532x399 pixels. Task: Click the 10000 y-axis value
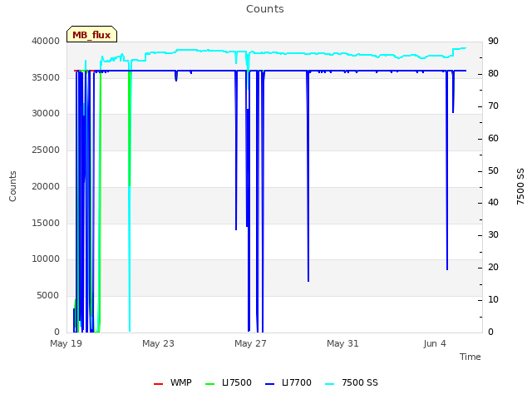click(x=46, y=259)
